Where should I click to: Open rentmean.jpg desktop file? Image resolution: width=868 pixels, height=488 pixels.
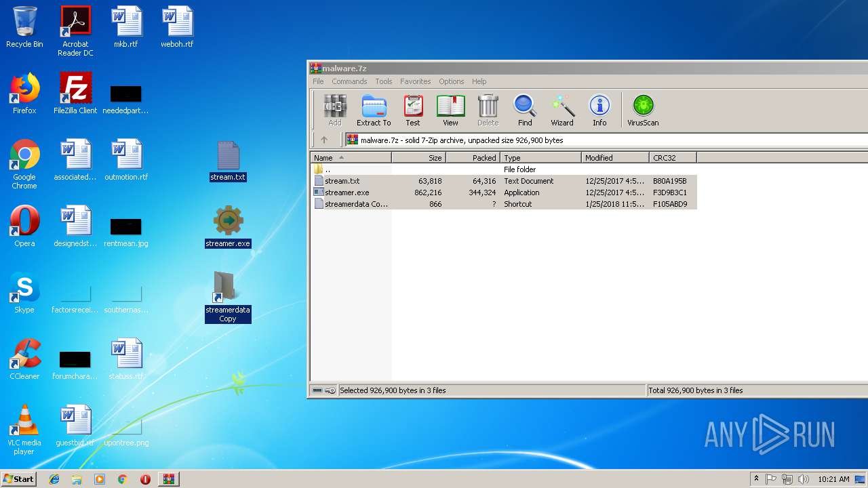click(126, 232)
